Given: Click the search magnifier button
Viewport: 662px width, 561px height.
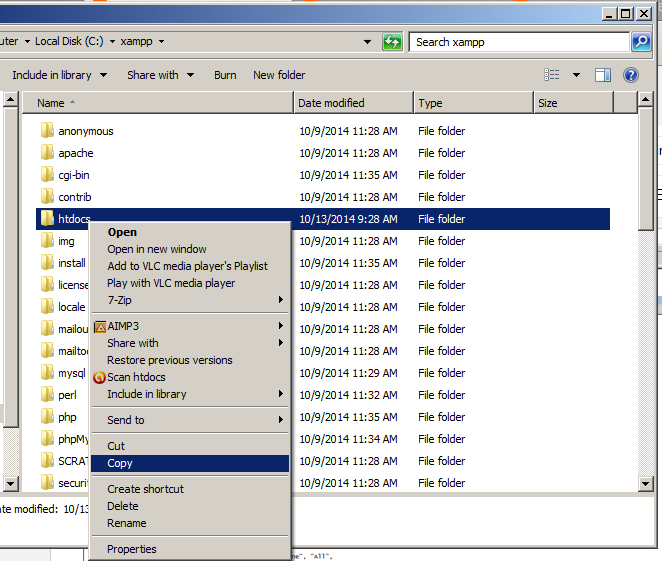Looking at the screenshot, I should click(641, 42).
